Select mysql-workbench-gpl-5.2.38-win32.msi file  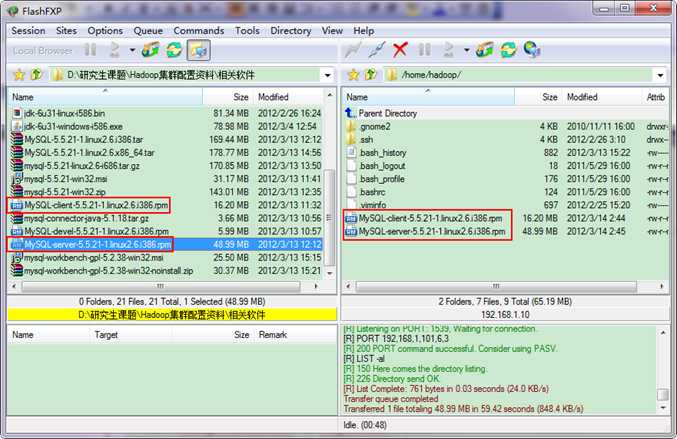tap(167, 258)
